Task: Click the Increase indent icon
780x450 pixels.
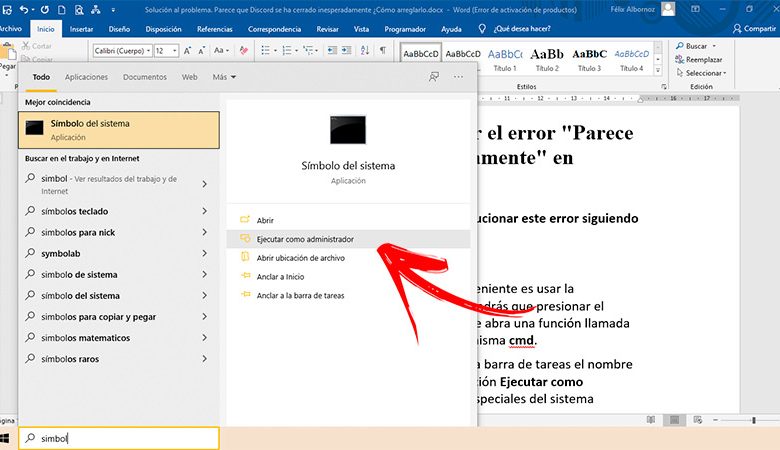Action: pyautogui.click(x=346, y=50)
